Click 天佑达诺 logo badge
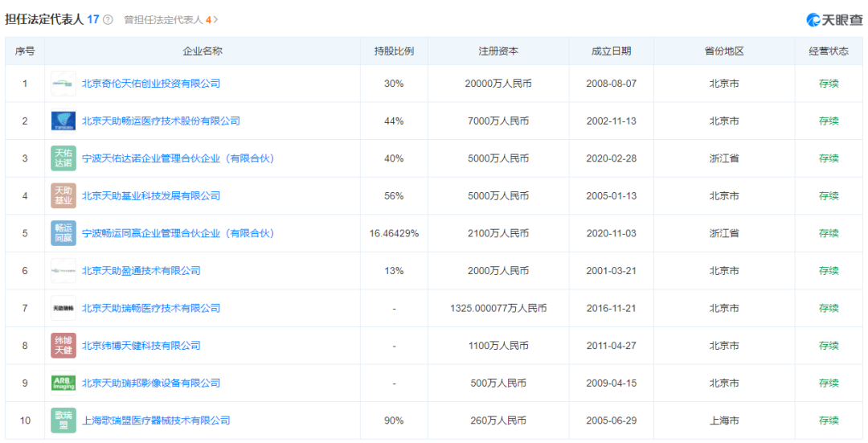This screenshot has width=868, height=443. point(63,158)
